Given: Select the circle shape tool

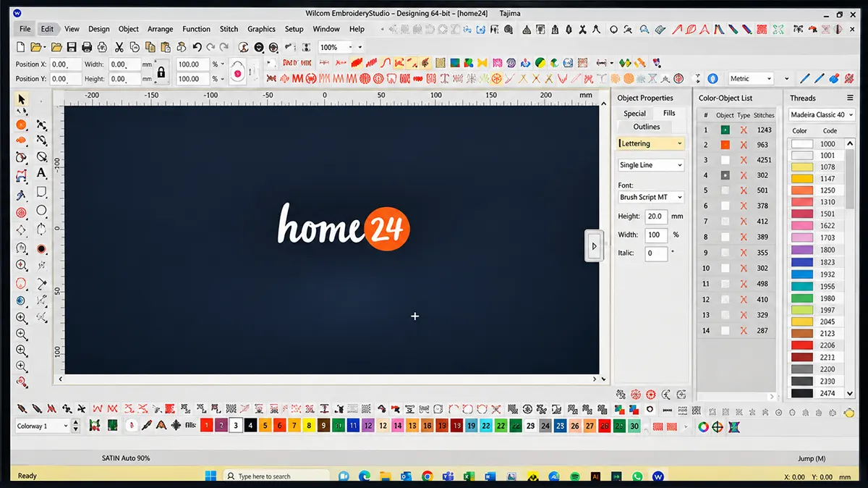Looking at the screenshot, I should (x=42, y=211).
